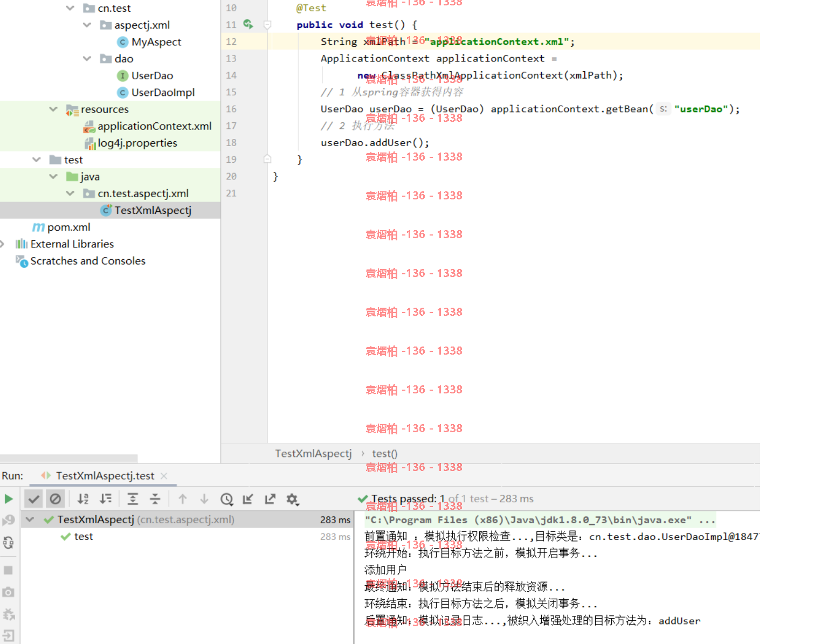Click "applicationContext.xml" string in code
Image resolution: width=828 pixels, height=644 pixels.
coord(496,41)
